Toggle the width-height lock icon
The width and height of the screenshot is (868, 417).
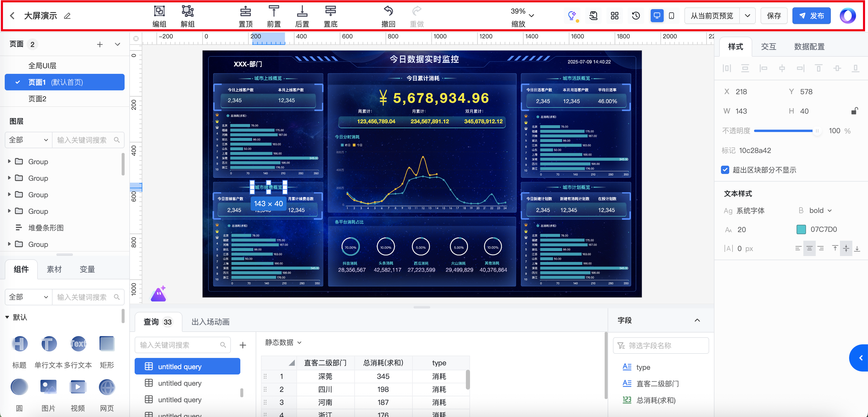[854, 111]
